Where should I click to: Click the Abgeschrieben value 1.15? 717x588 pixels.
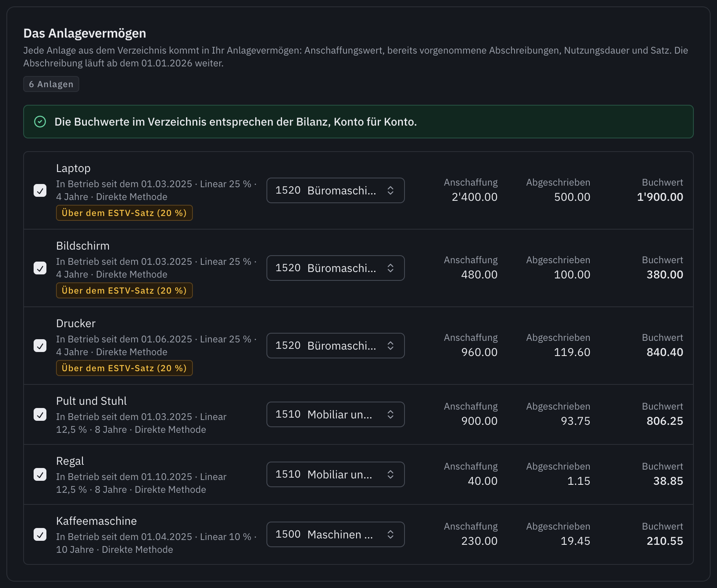point(579,481)
